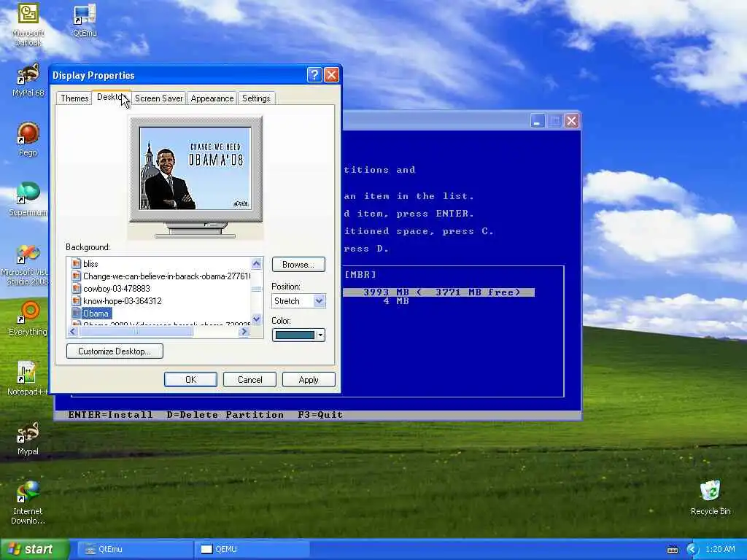This screenshot has height=560, width=747.
Task: Select cowboy-03-478883 background
Action: 116,288
